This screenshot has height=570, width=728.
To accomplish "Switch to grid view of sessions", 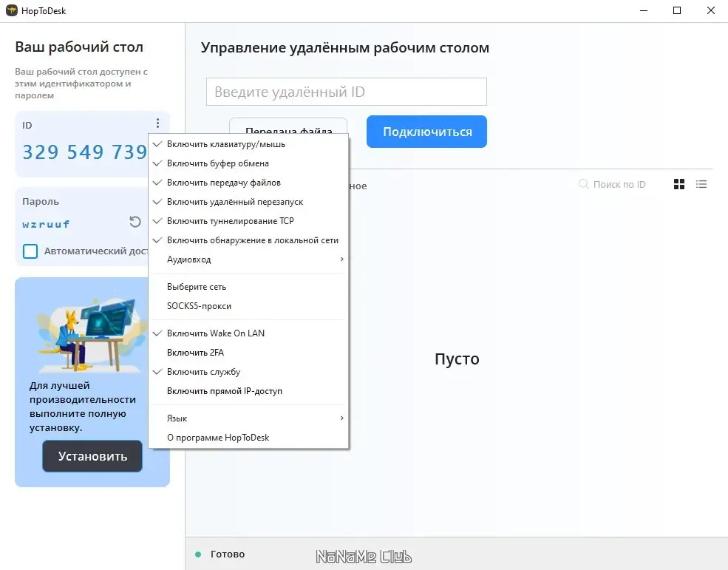I will coord(678,184).
